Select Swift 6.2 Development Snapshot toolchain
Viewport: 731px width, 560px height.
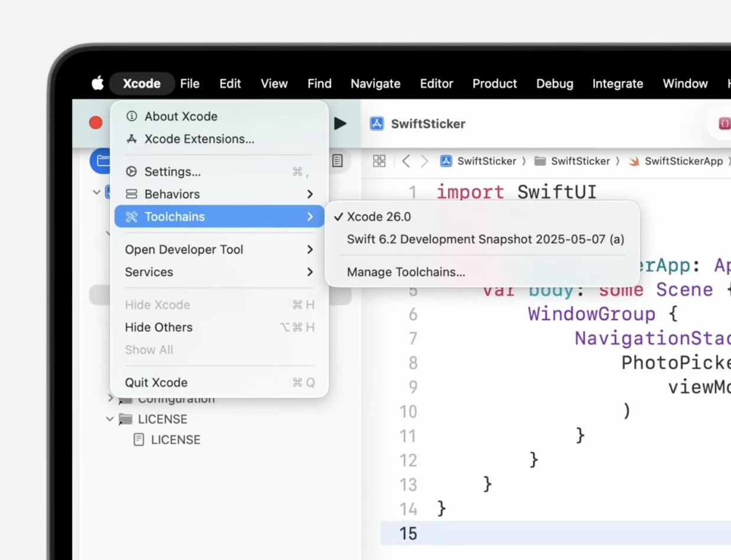482,239
